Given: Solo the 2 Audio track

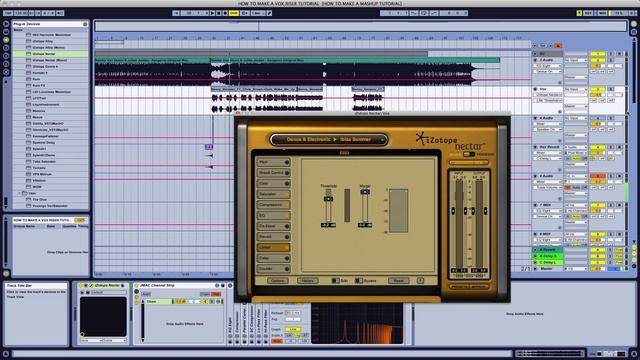Looking at the screenshot, I should pyautogui.click(x=611, y=60).
